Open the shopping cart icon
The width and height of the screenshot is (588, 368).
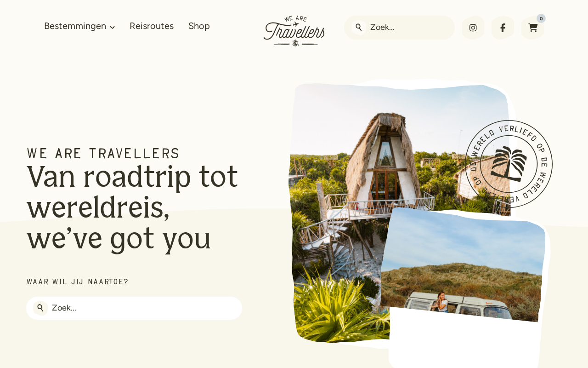(532, 28)
